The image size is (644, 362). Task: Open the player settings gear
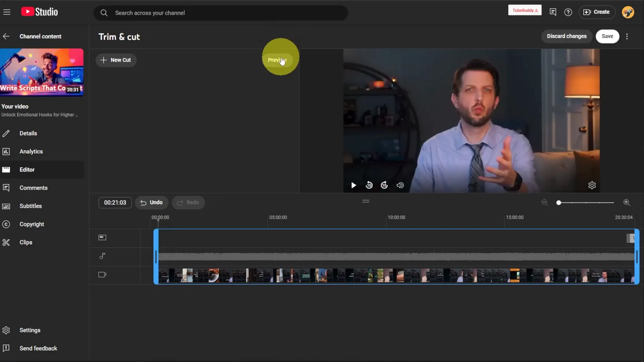pyautogui.click(x=592, y=185)
